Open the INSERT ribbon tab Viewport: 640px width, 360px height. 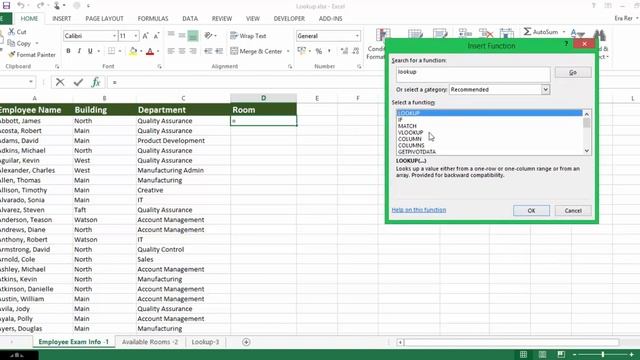coord(62,19)
